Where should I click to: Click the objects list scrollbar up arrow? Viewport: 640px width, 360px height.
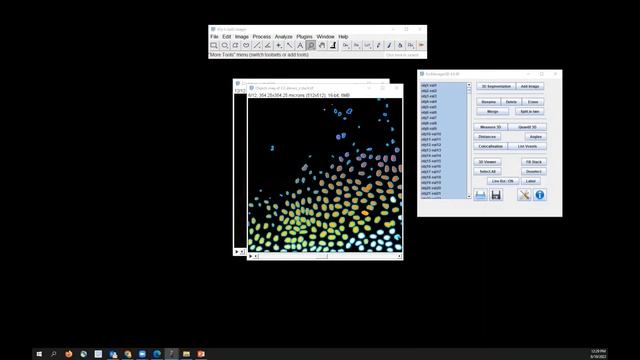coord(469,85)
